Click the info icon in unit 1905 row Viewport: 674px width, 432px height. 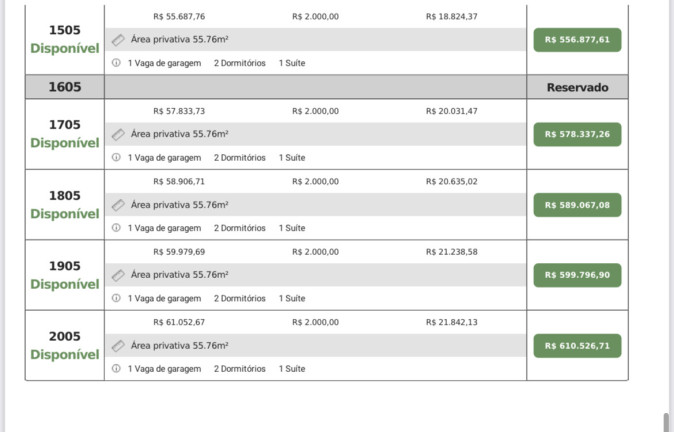click(x=116, y=298)
